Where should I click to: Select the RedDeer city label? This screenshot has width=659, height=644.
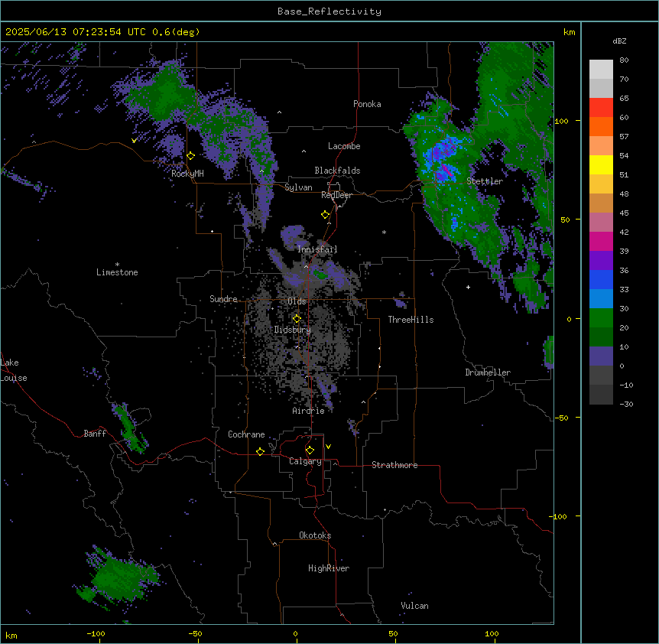point(336,195)
